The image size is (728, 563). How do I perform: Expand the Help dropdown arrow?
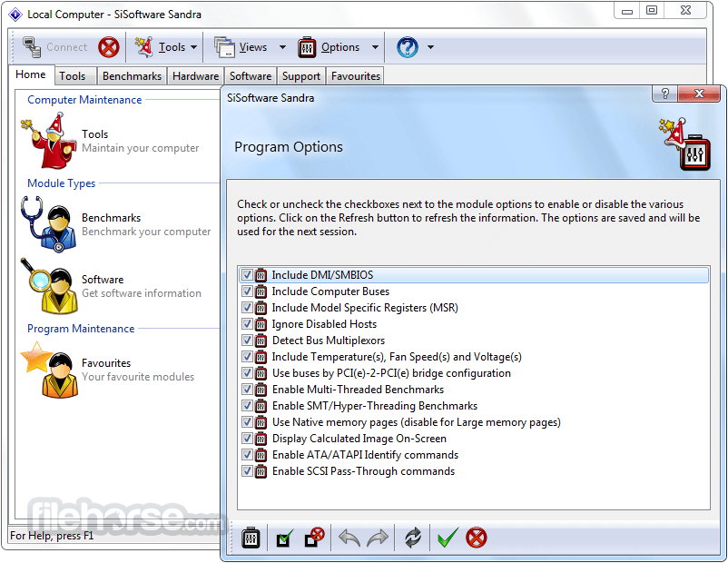430,47
